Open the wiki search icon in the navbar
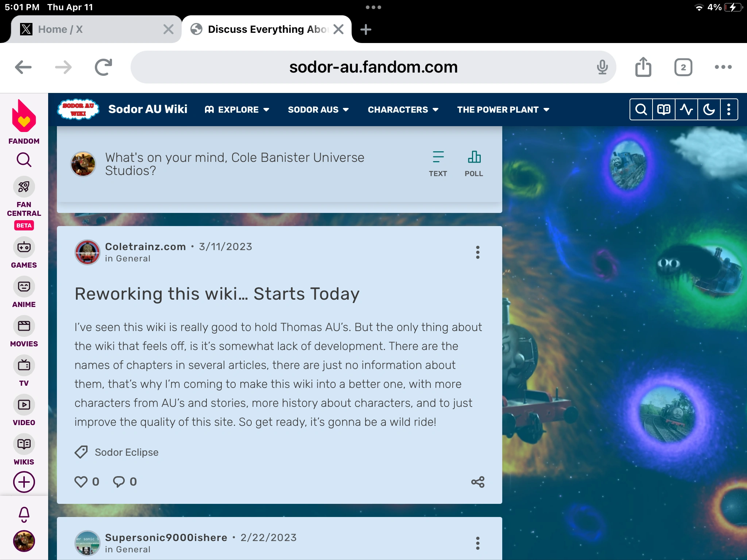Screen dimensions: 747x560 pos(641,109)
